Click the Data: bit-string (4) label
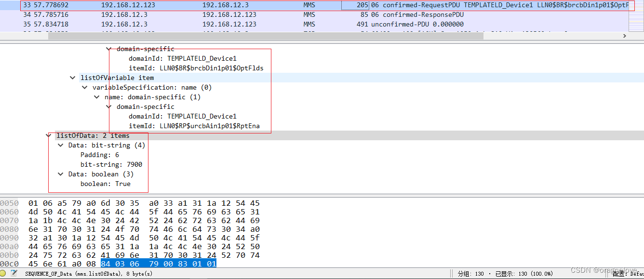 coord(107,145)
